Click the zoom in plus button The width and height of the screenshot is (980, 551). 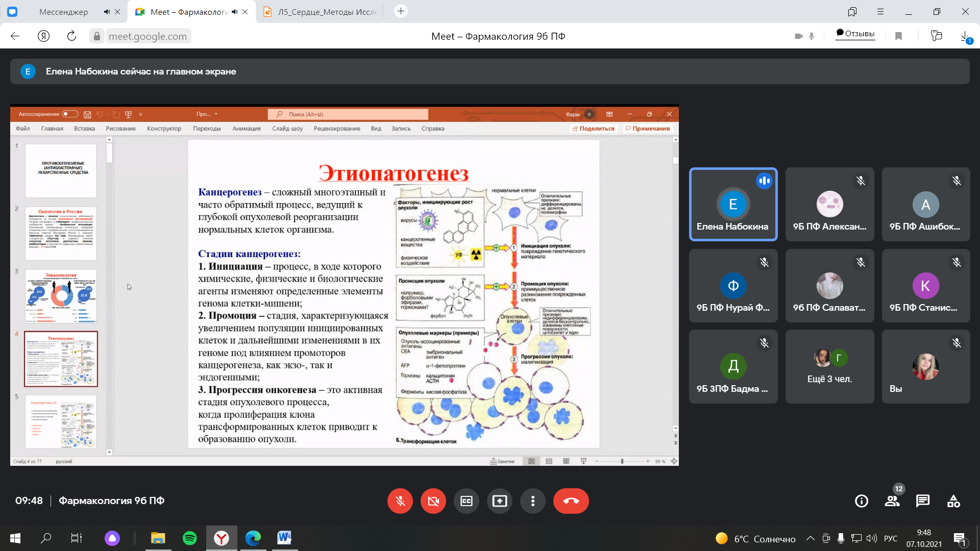648,461
